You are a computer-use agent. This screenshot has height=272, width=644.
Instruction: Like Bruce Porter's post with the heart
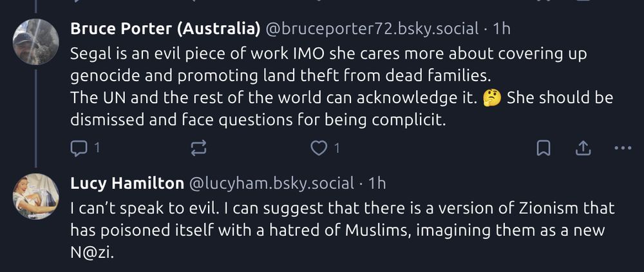coord(319,148)
